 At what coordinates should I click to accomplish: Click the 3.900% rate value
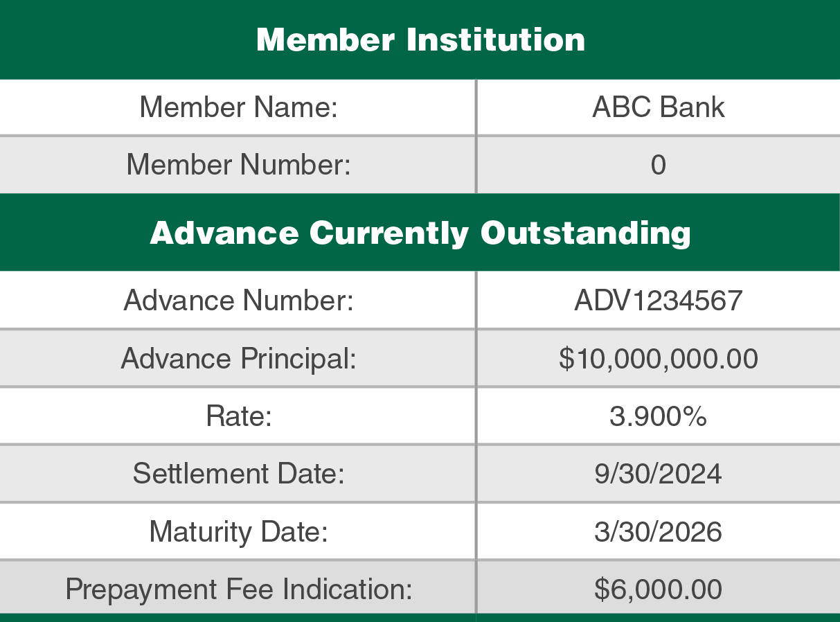(x=658, y=416)
